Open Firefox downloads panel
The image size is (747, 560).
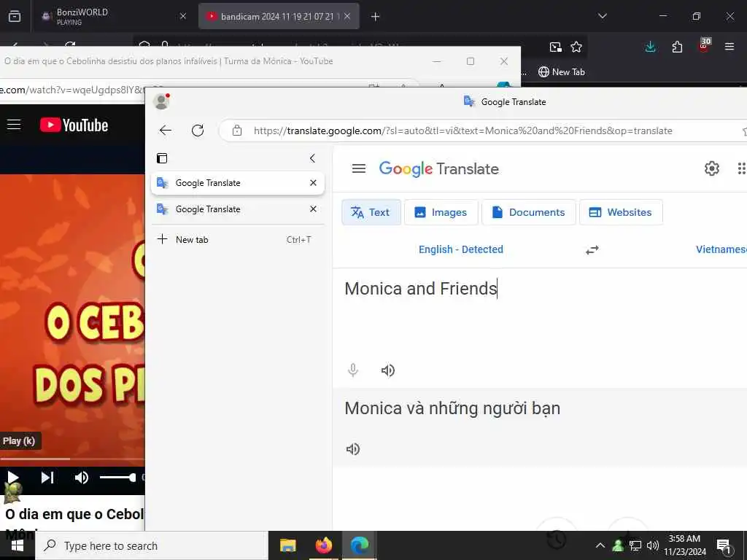(650, 47)
